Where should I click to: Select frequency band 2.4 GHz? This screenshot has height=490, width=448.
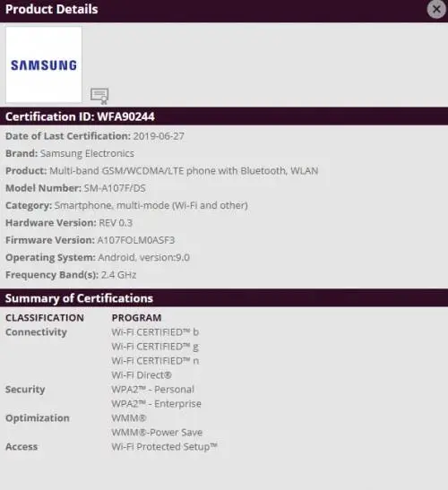point(119,275)
